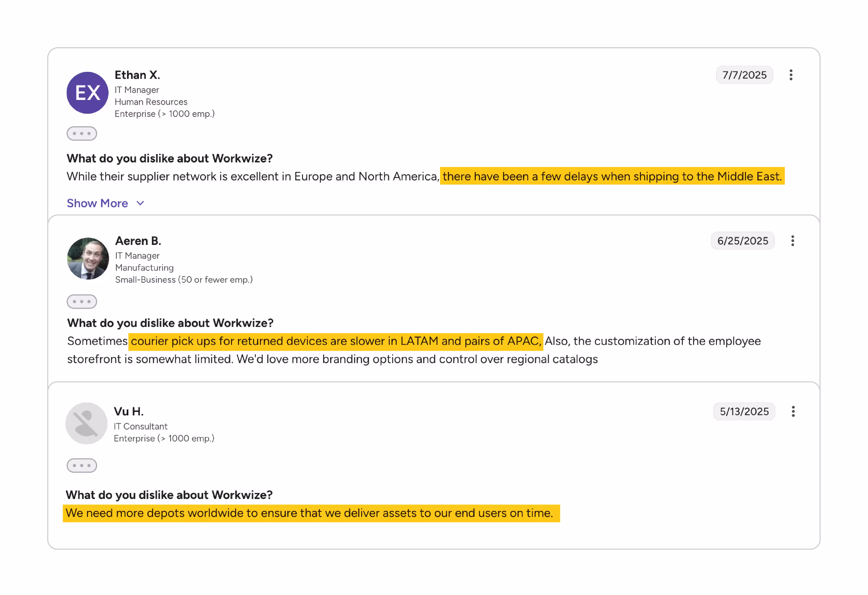Expand the ellipsis pill under Vu H.
868x595 pixels.
(82, 466)
